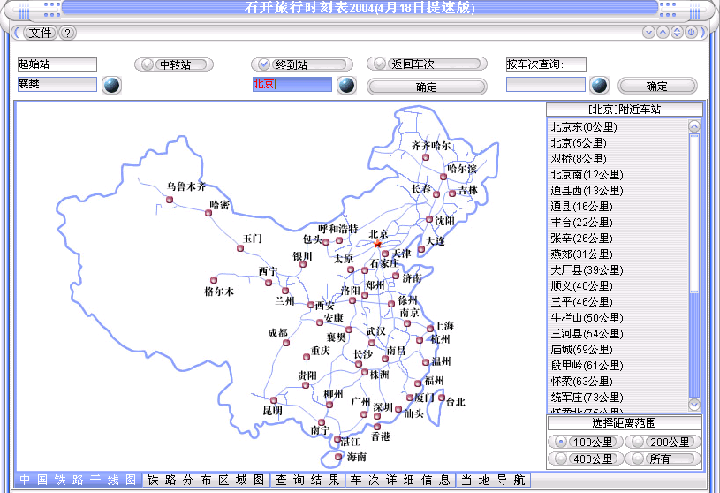Click the round ? help icon next to 文件
The height and width of the screenshot is (493, 720).
coord(68,33)
